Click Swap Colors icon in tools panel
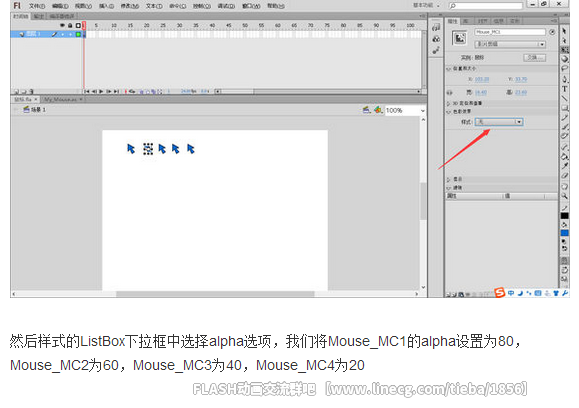579x408 pixels. 565,248
